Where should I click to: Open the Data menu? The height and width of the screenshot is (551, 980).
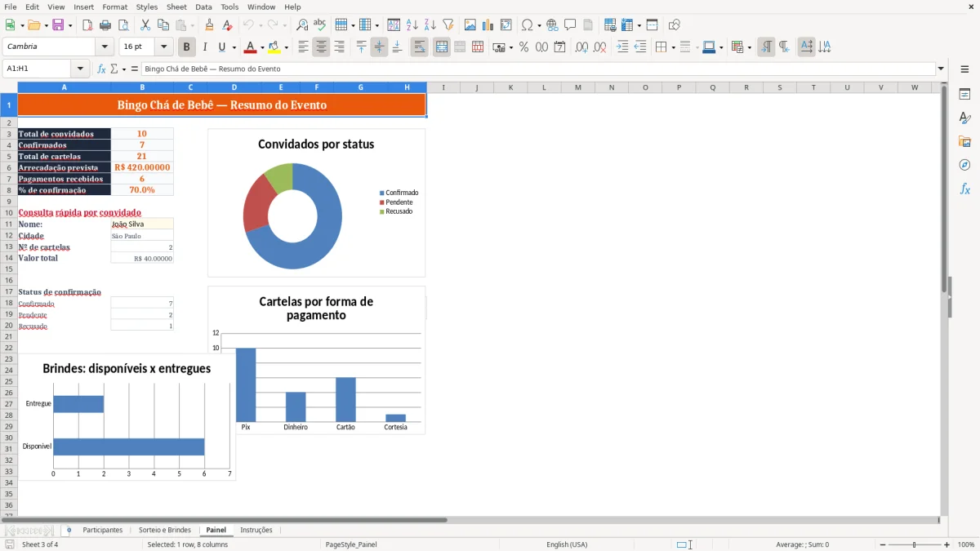point(203,7)
